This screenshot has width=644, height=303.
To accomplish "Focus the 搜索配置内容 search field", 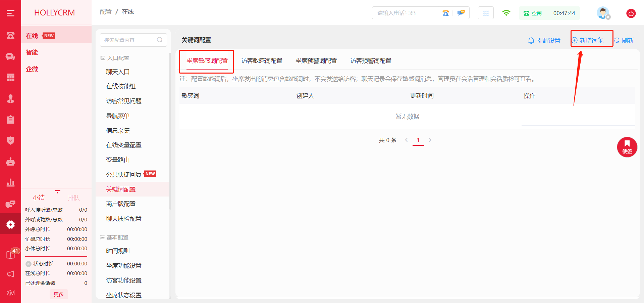I will [133, 40].
